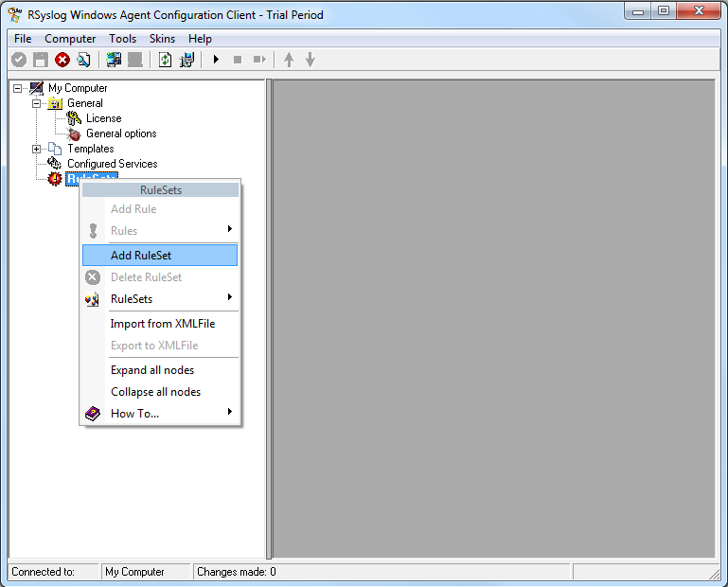Click the Confirm checkmark toolbar icon
Viewport: 728px width, 587px height.
tap(19, 60)
